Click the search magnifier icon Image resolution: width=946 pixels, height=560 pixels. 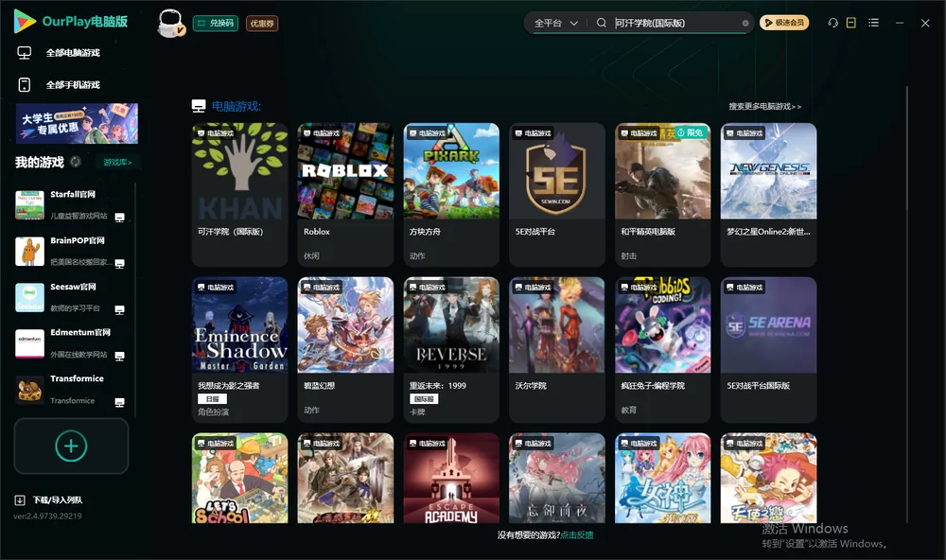pyautogui.click(x=602, y=23)
